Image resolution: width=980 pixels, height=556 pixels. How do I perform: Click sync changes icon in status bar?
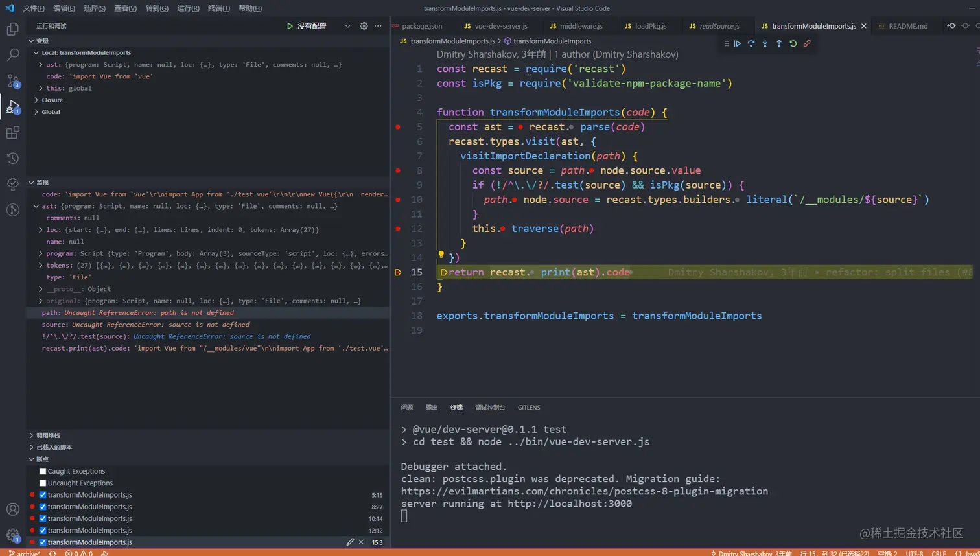point(52,553)
